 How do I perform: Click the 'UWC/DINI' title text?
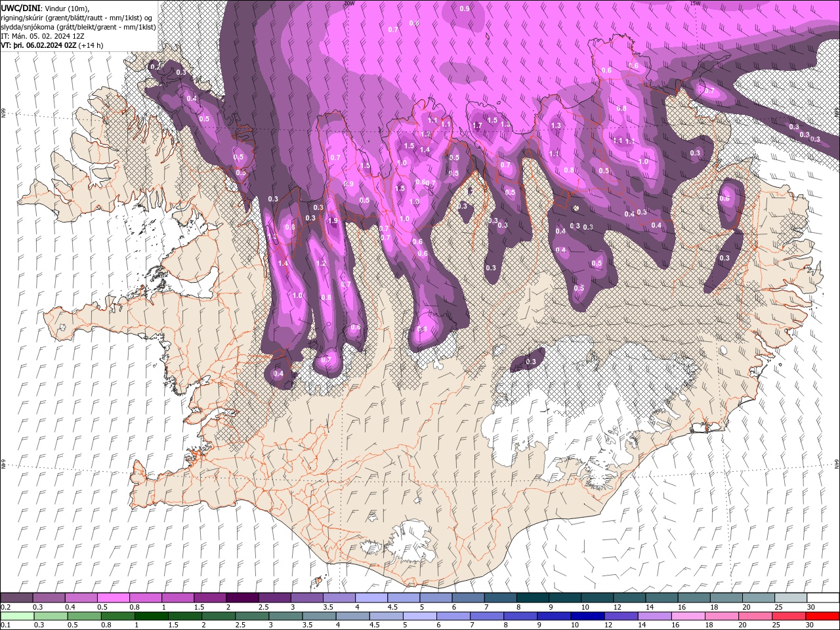point(21,8)
